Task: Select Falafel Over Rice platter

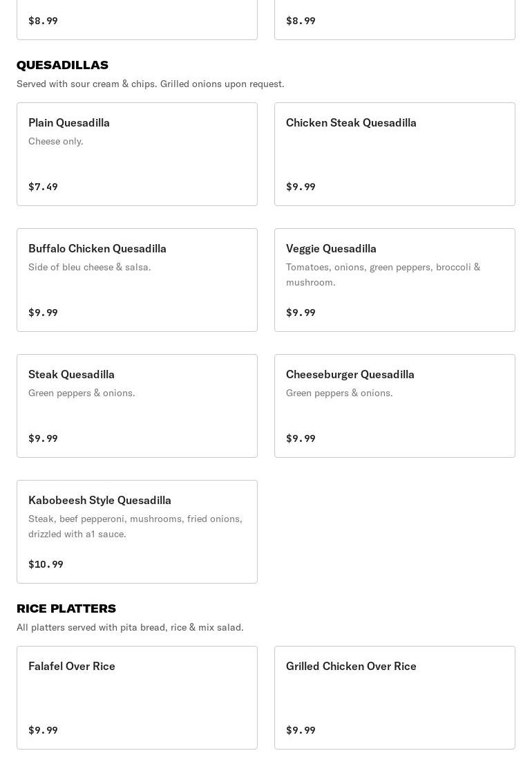Action: [137, 698]
